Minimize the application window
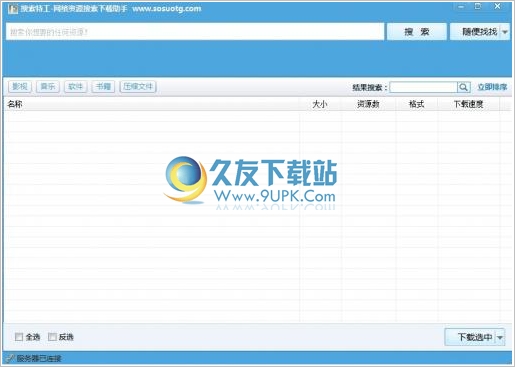Viewport: 515px width, 367px height. click(461, 7)
